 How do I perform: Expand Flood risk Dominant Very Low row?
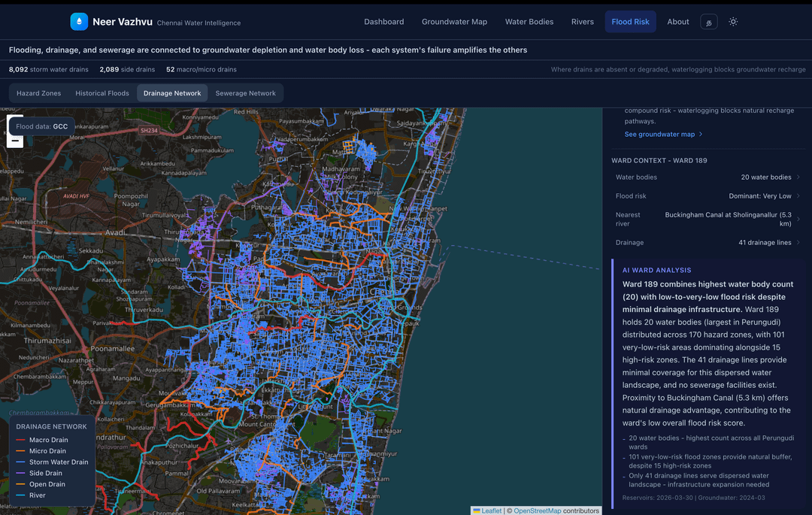click(798, 196)
